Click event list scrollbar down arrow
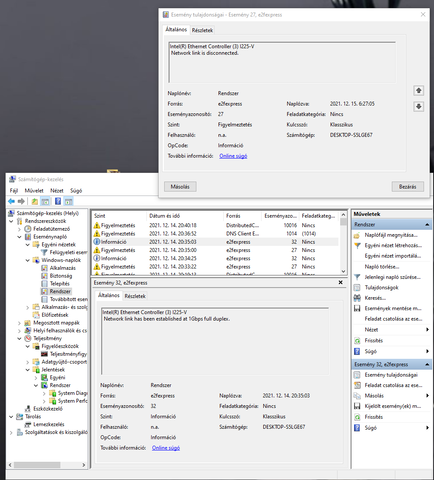This screenshot has width=434, height=480. point(343,271)
